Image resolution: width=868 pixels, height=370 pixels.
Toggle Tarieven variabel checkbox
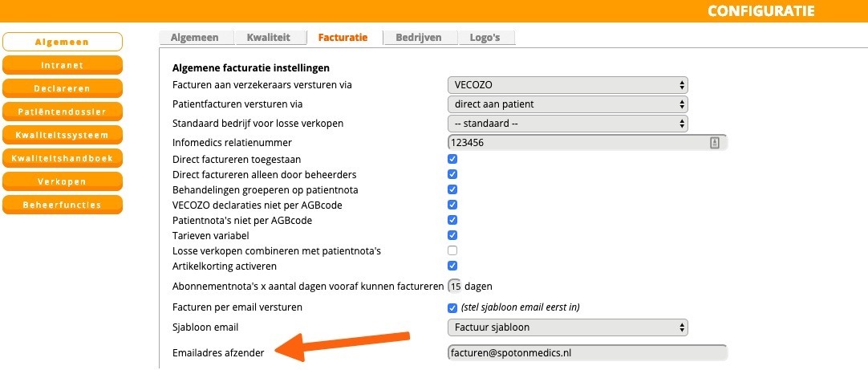point(452,235)
